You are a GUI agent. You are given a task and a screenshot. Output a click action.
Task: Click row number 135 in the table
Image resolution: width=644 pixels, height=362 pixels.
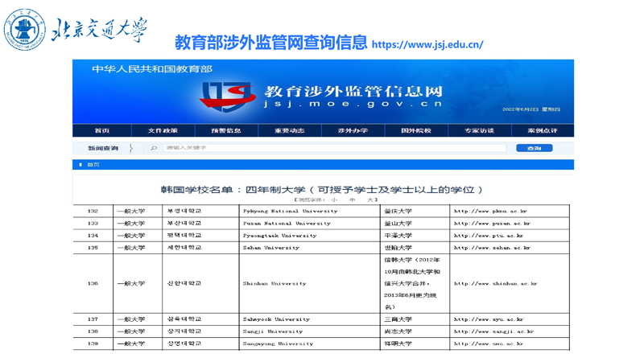[93, 248]
